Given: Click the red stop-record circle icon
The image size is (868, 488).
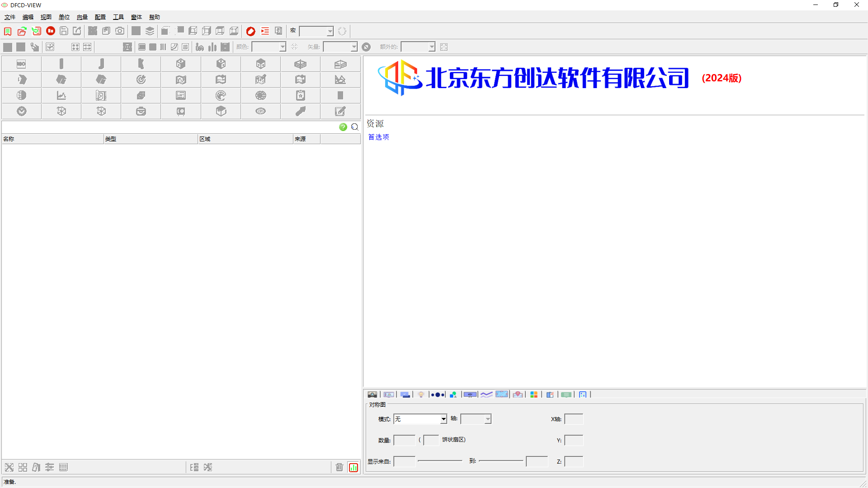Looking at the screenshot, I should [x=51, y=31].
